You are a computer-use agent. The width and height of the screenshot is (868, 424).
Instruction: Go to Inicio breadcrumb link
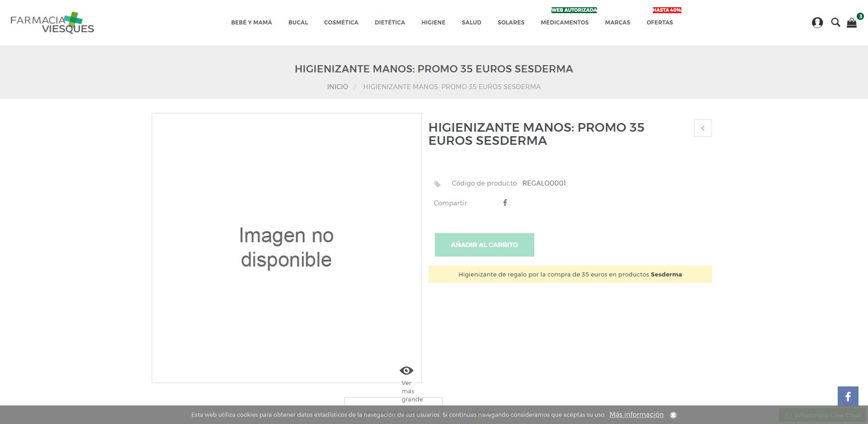click(x=338, y=87)
